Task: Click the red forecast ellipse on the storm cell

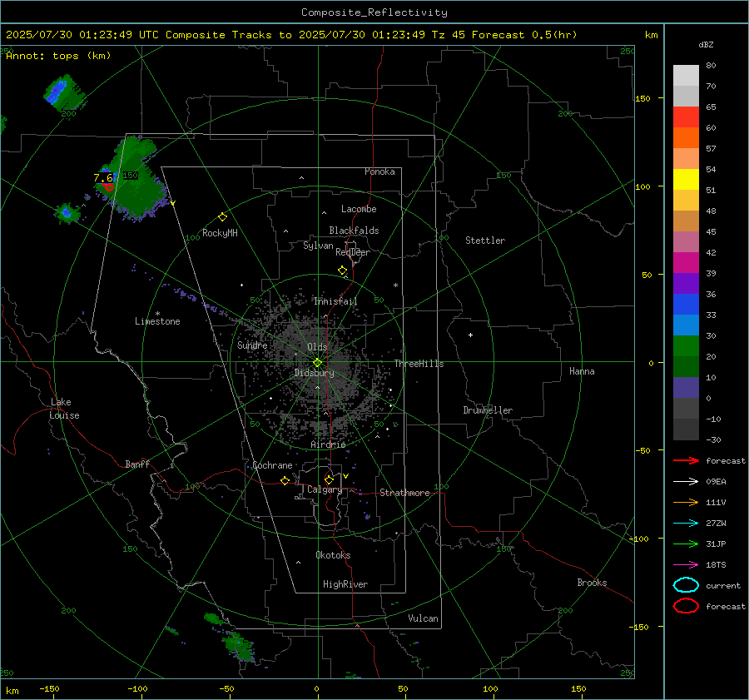Action: coord(109,187)
